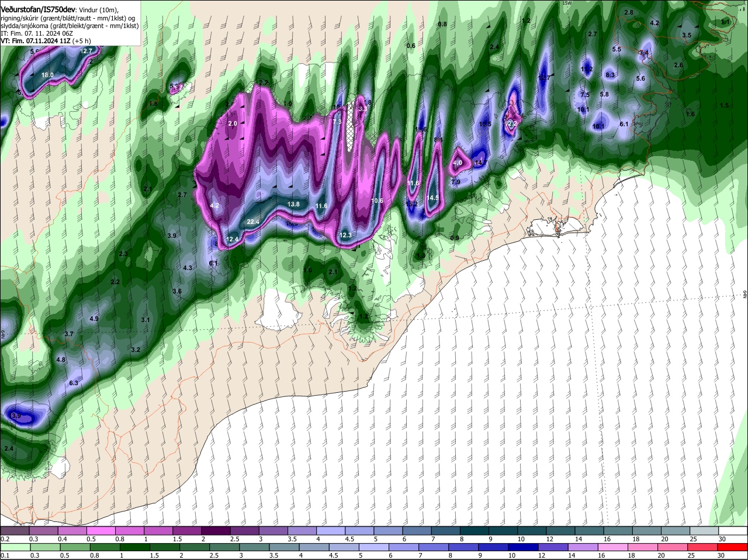
Task: Click the 2.8 value label
Action: pos(629,12)
